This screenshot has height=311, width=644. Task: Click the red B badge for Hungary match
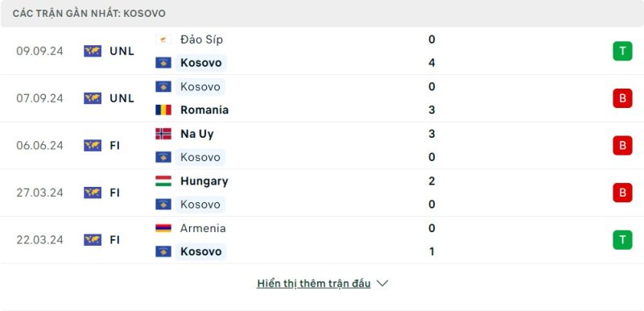[x=622, y=193]
